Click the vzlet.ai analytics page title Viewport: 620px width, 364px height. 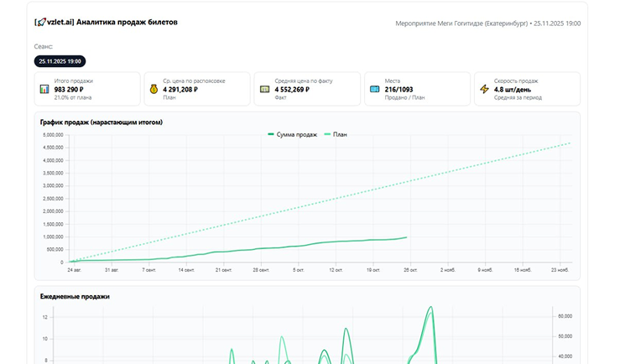click(111, 23)
